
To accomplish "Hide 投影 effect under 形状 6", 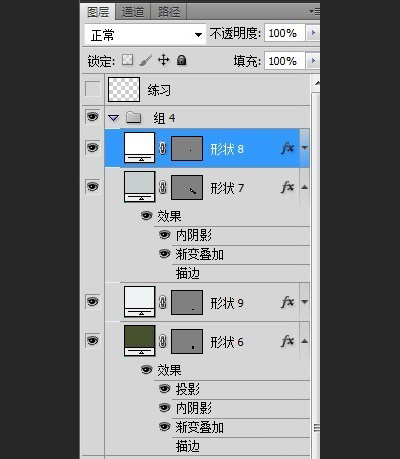I will click(164, 389).
